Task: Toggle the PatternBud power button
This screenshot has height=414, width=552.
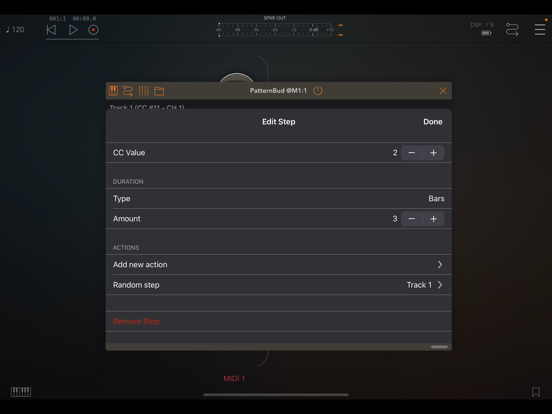Action: pyautogui.click(x=318, y=91)
